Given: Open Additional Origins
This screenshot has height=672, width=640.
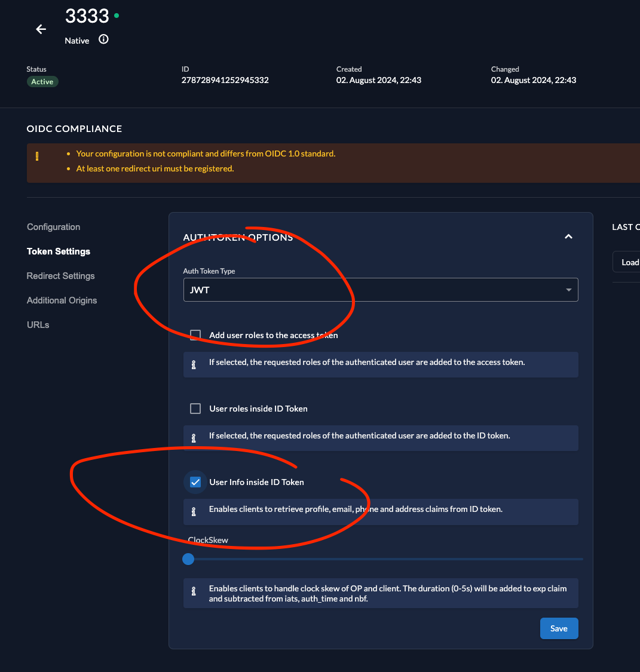Looking at the screenshot, I should pos(62,300).
